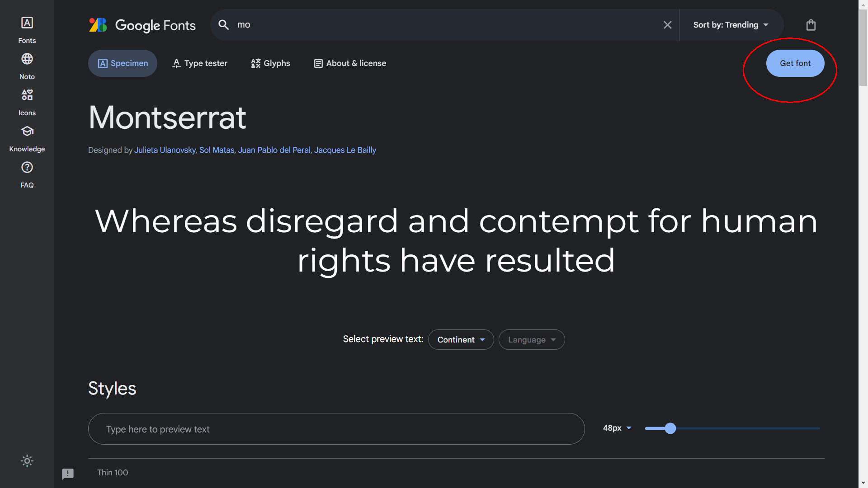This screenshot has height=488, width=868.
Task: Open the FAQ help page
Action: (27, 175)
